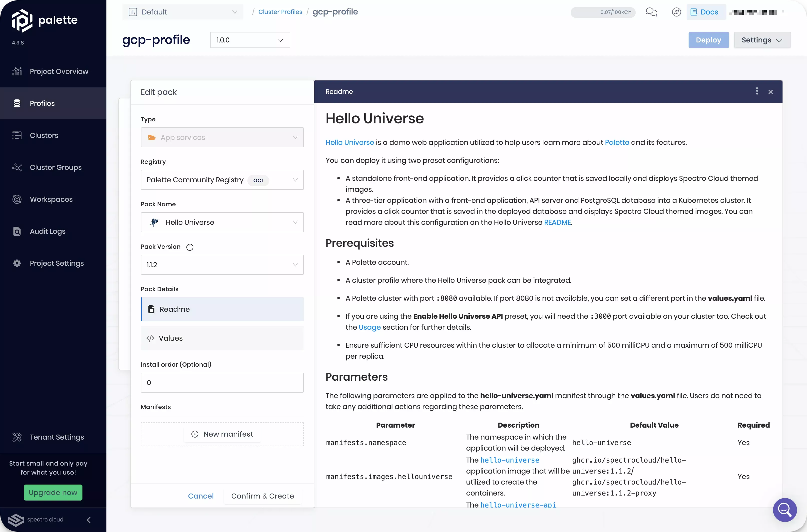Open the Hello Universe Pack Name dropdown

222,222
